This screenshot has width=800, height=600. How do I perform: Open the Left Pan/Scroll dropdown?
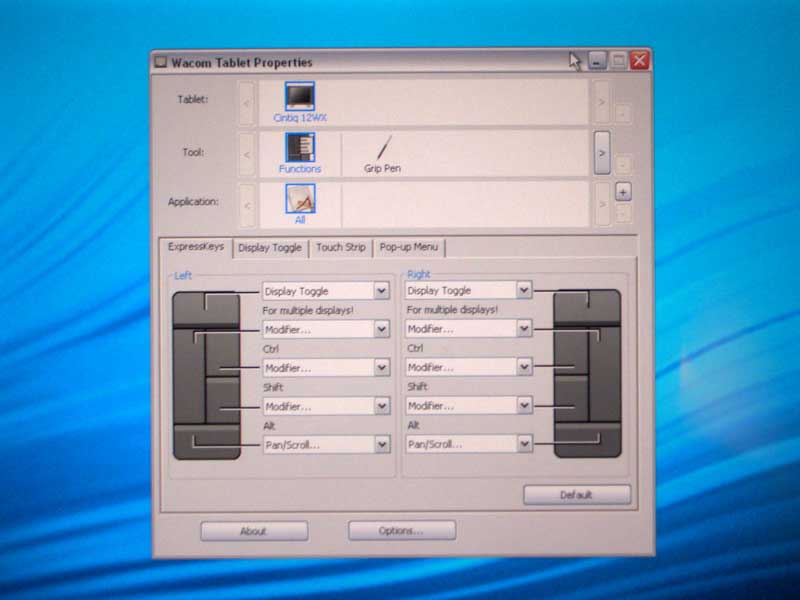(326, 445)
